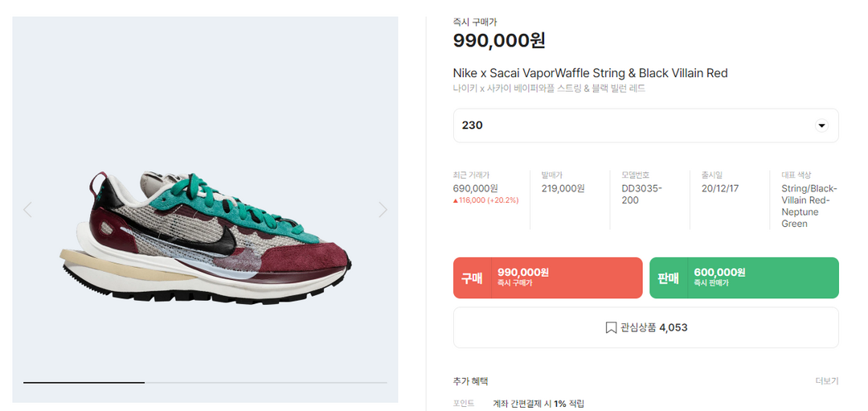This screenshot has height=411, width=868.
Task: Click the 최근 거래가 690,000원 value
Action: (476, 188)
